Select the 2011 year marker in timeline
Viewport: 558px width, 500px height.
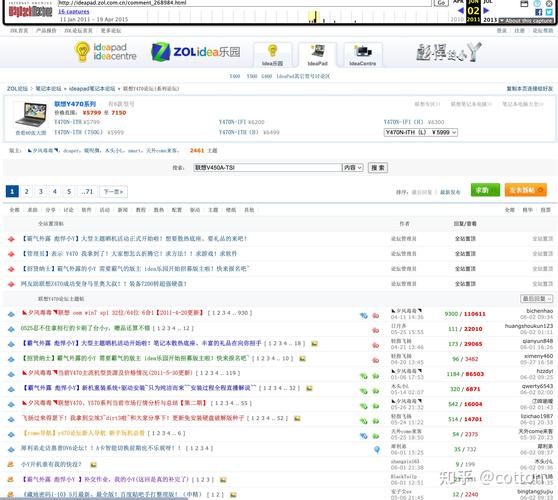coord(473,20)
